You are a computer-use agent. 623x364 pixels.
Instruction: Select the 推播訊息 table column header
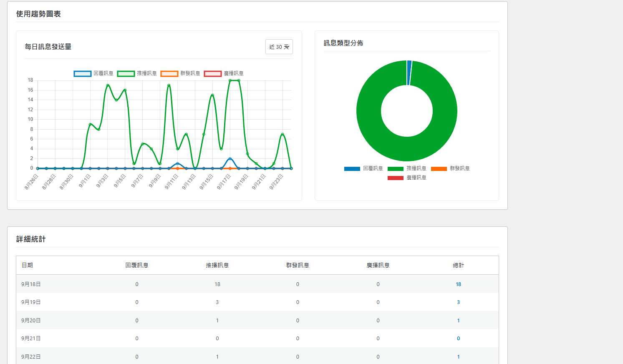[217, 265]
